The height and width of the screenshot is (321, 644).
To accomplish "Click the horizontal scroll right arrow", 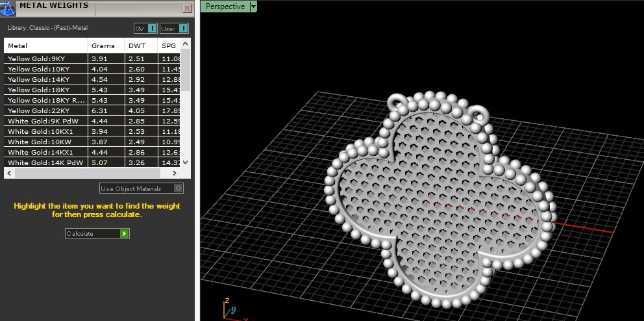I will click(x=175, y=173).
